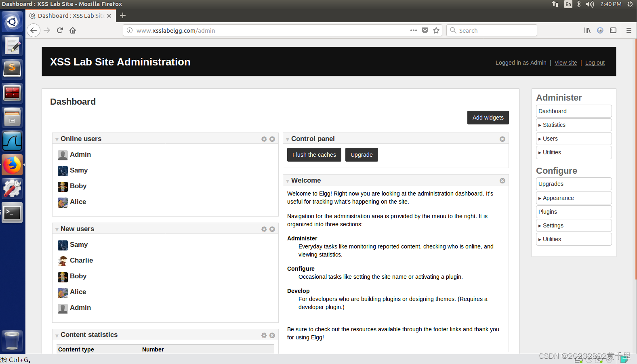The height and width of the screenshot is (364, 637).
Task: Follow the View site link
Action: click(566, 63)
